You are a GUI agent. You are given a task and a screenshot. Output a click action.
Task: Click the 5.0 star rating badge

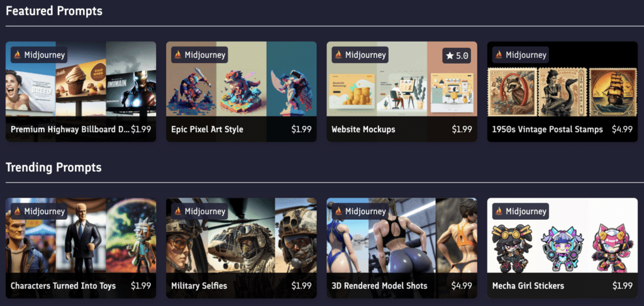pyautogui.click(x=457, y=55)
